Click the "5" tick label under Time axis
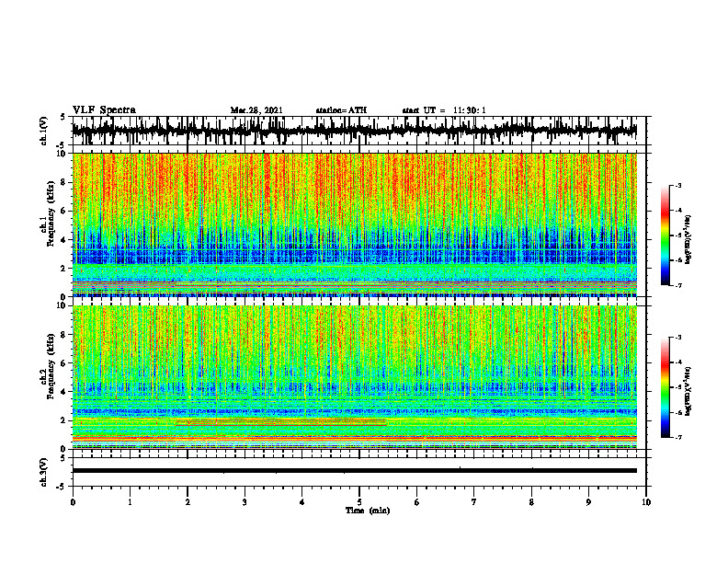This screenshot has width=728, height=563. (359, 502)
